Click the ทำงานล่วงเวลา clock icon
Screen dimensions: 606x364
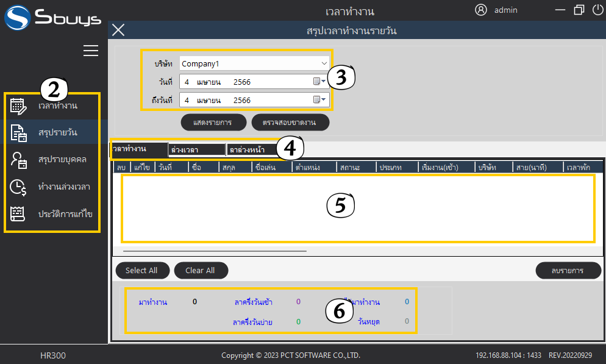pyautogui.click(x=19, y=187)
